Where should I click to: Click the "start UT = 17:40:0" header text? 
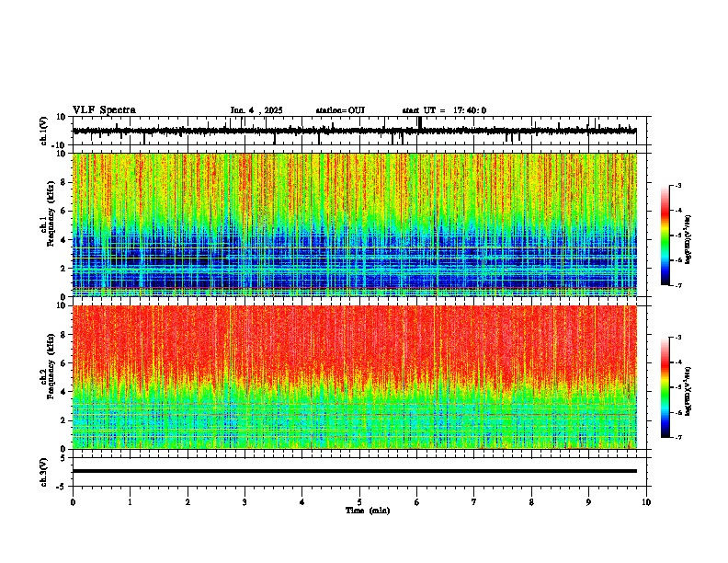[444, 110]
